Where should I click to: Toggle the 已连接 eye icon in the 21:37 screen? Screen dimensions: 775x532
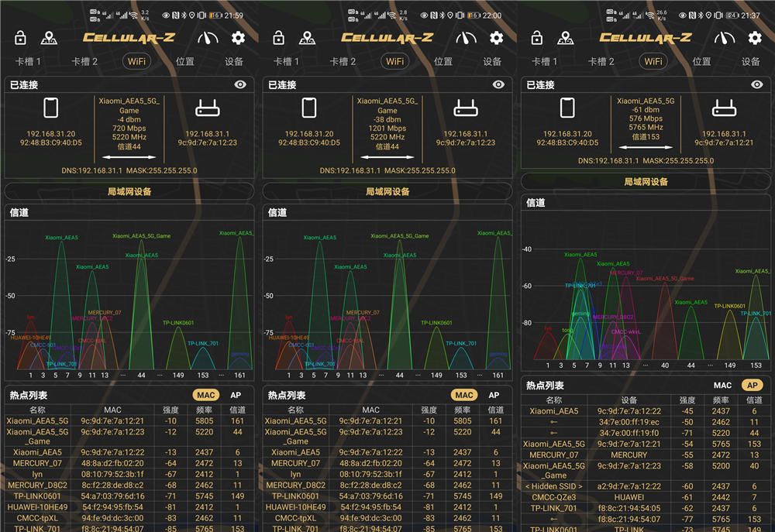click(757, 84)
